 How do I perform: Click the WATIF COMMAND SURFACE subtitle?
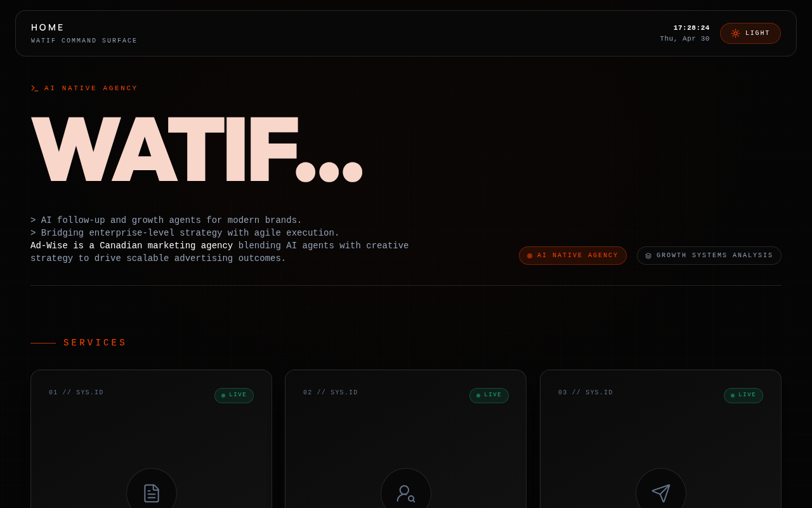pyautogui.click(x=84, y=41)
